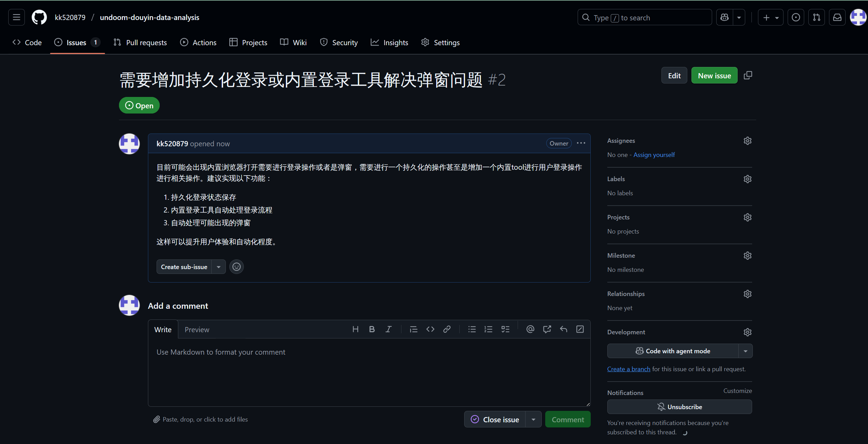Screen dimensions: 868x444
Task: Switch the comment editor to Preview
Action: 197,330
